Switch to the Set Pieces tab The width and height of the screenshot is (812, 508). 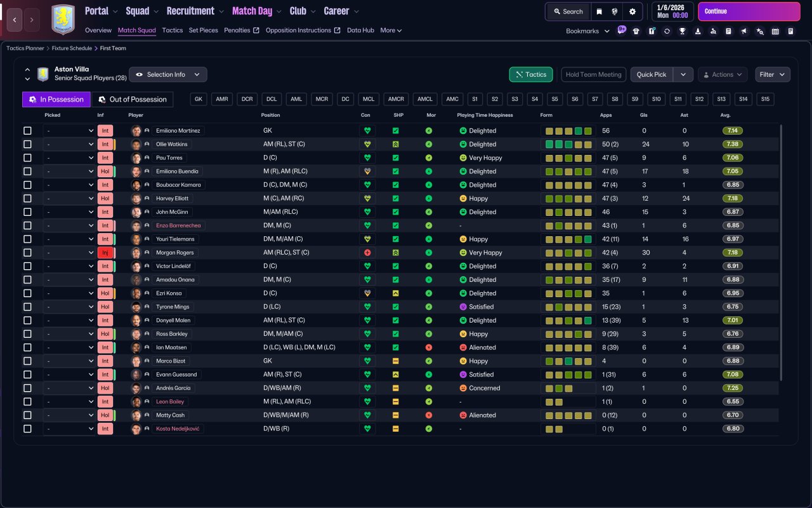coord(204,30)
